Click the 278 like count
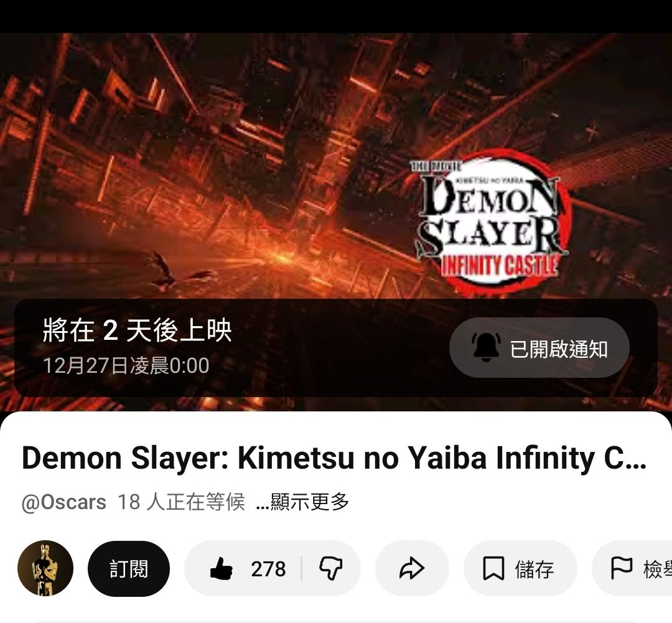The height and width of the screenshot is (623, 672). (268, 569)
